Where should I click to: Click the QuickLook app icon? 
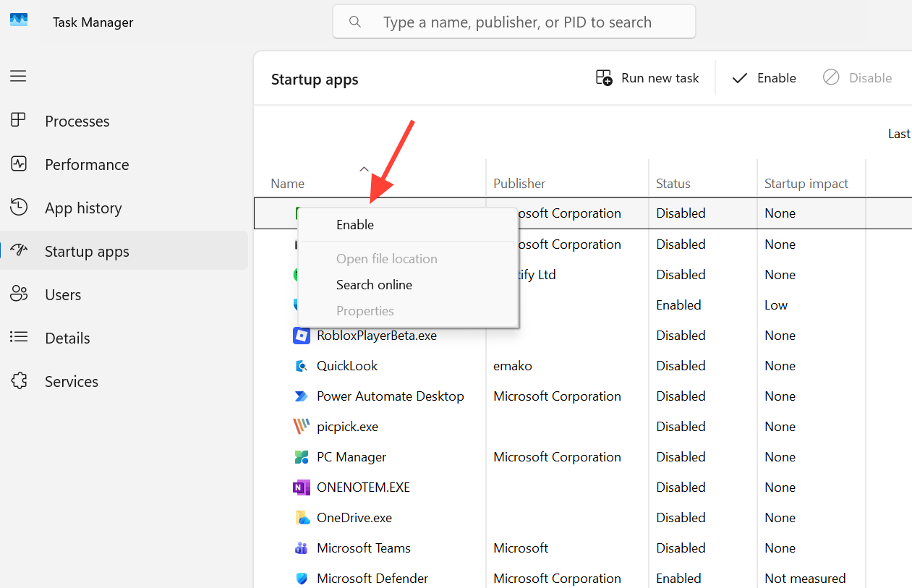[x=302, y=366]
